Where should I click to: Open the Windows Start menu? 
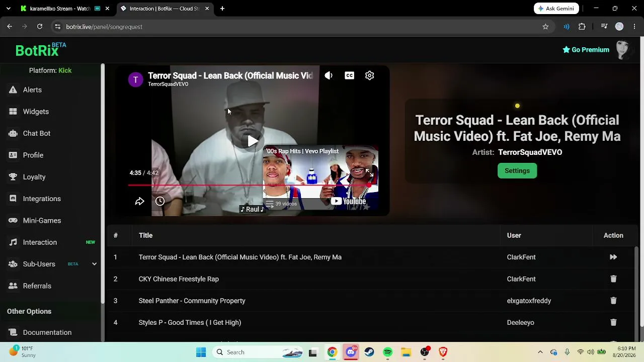pyautogui.click(x=201, y=352)
